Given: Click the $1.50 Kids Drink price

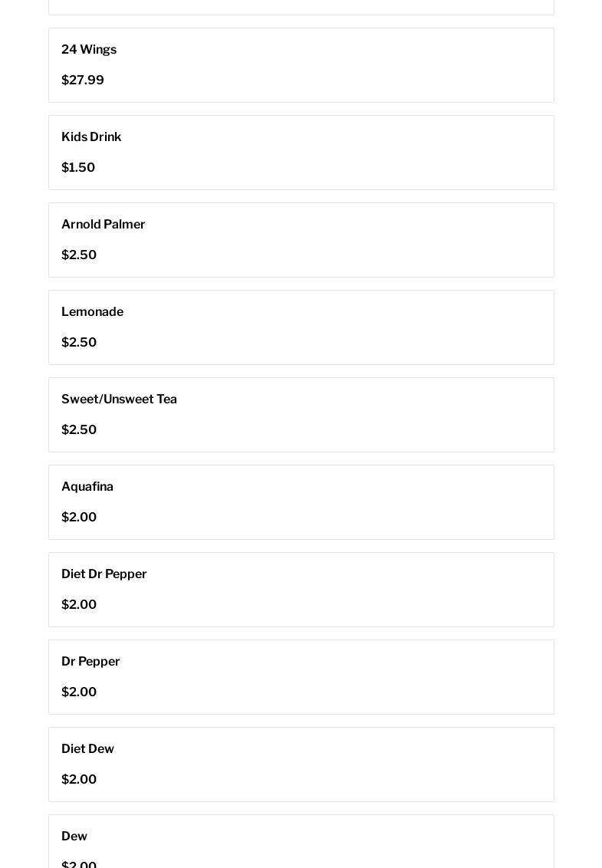Looking at the screenshot, I should click(78, 168).
